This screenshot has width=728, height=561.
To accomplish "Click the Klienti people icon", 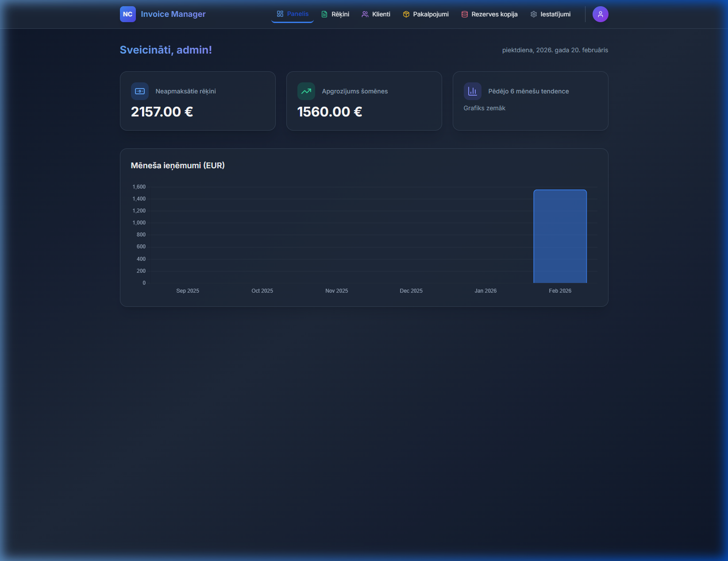I will 365,14.
